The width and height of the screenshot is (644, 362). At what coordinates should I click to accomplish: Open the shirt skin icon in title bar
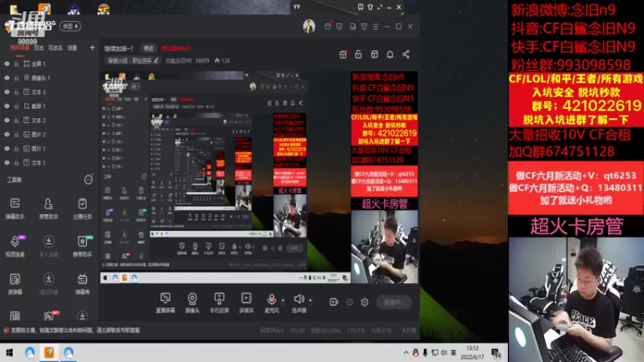[365, 27]
